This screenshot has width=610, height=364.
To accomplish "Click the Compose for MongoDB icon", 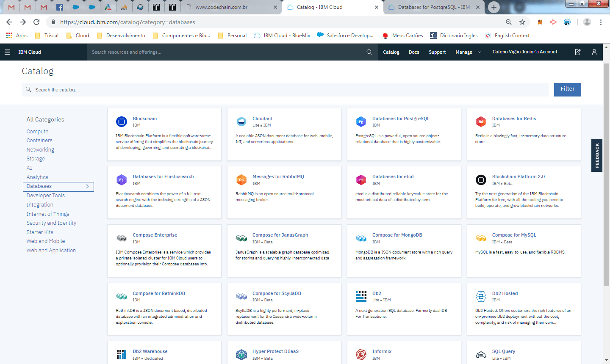I will 361,238.
